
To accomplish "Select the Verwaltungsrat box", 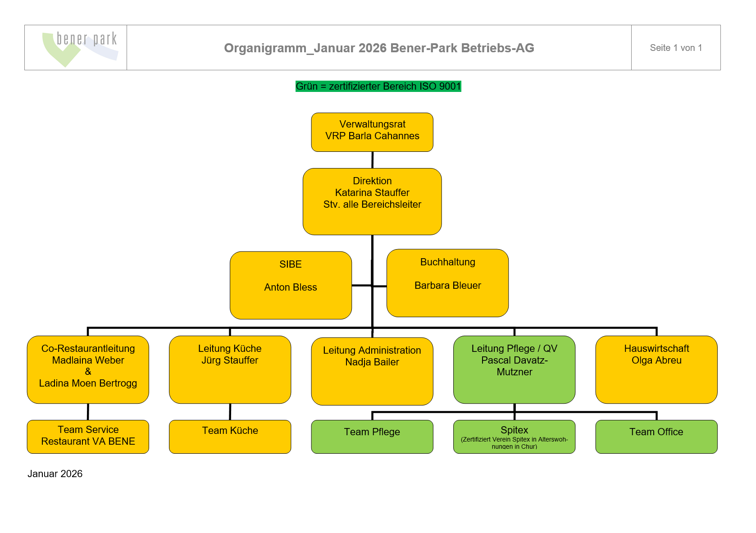I will tap(372, 132).
